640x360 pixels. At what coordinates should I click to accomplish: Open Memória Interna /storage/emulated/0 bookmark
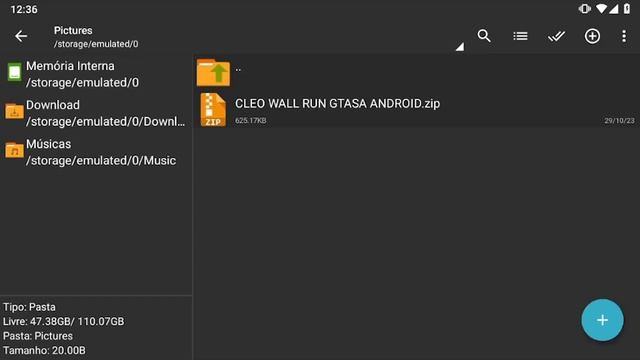click(96, 74)
